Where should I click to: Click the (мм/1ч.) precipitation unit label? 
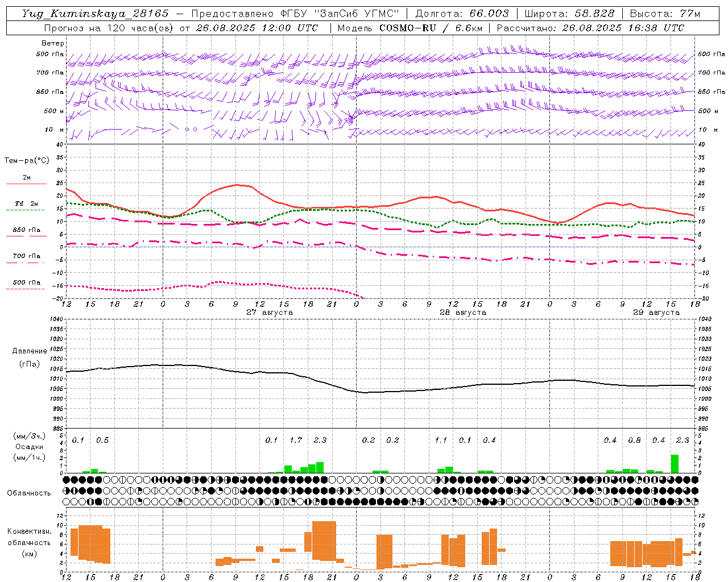(x=30, y=458)
